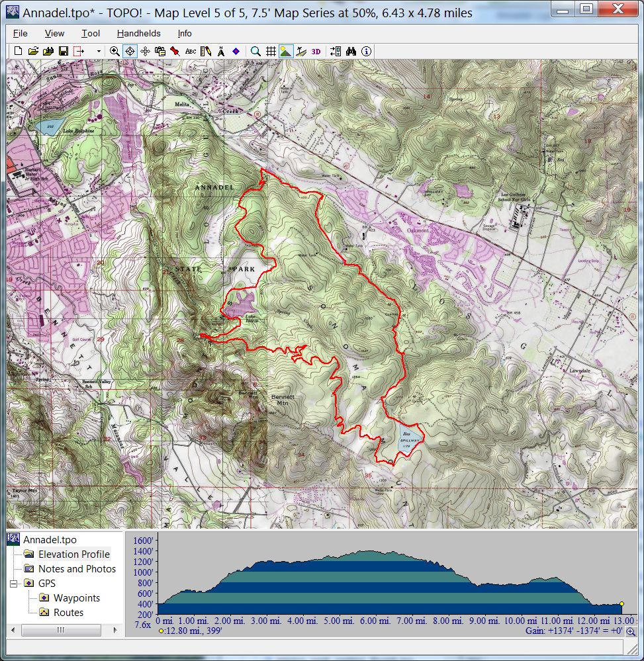
Task: Open the Handhelds menu
Action: [x=138, y=33]
